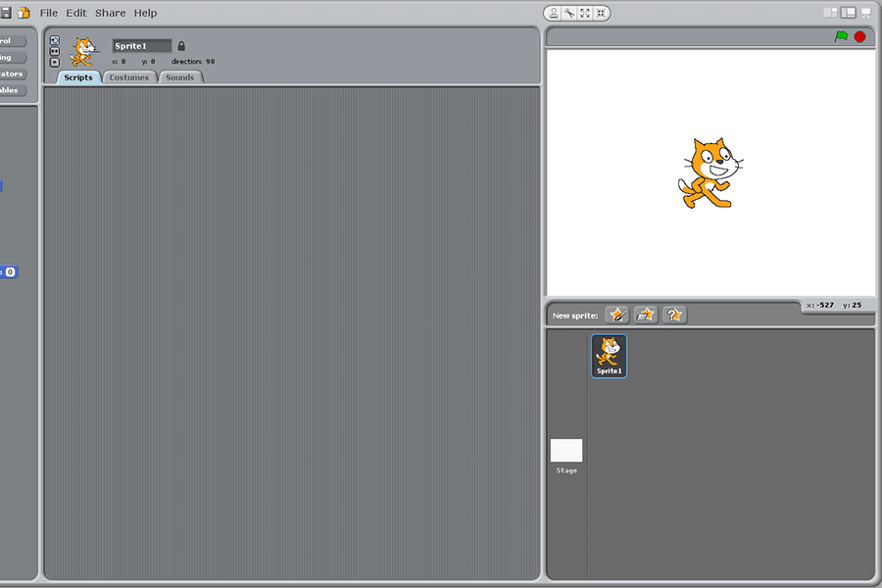Select the stamp duplicate tool
Image resolution: width=882 pixels, height=588 pixels.
(x=554, y=13)
